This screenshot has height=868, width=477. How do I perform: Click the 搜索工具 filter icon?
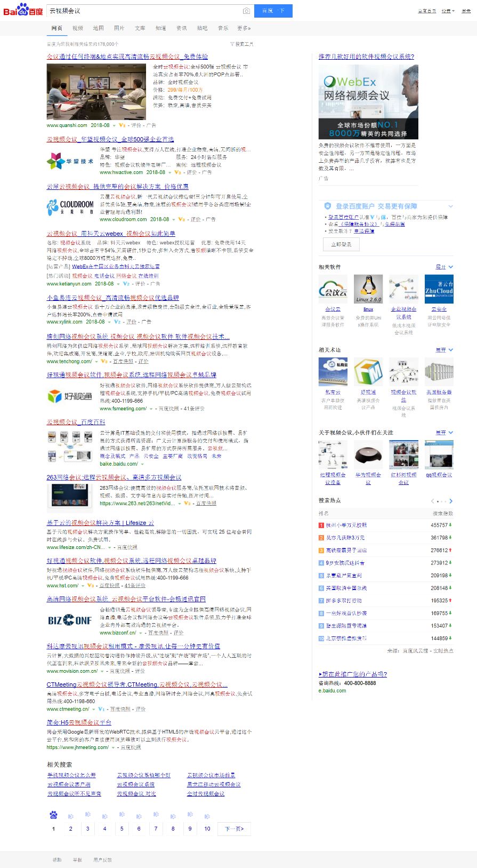[232, 44]
